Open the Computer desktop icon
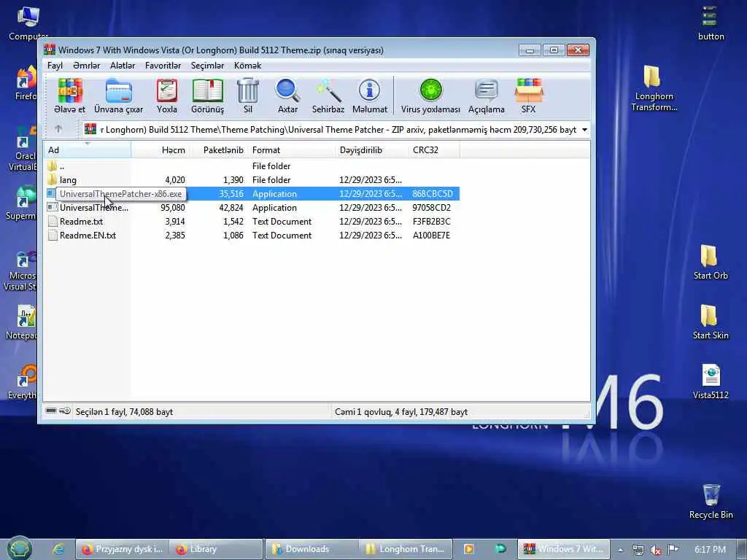This screenshot has width=747, height=560. (x=28, y=24)
